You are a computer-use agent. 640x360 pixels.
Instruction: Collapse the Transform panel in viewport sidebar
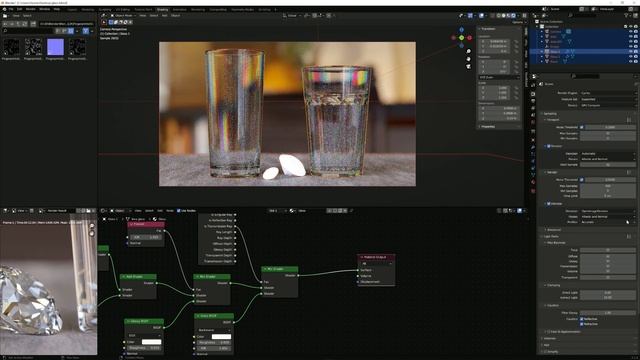coord(488,29)
